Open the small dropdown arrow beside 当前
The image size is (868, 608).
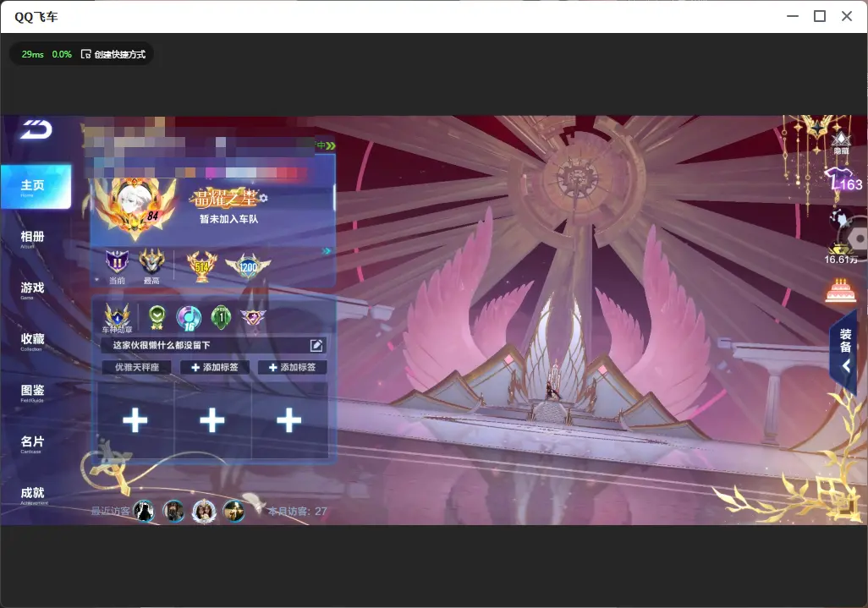click(x=97, y=280)
